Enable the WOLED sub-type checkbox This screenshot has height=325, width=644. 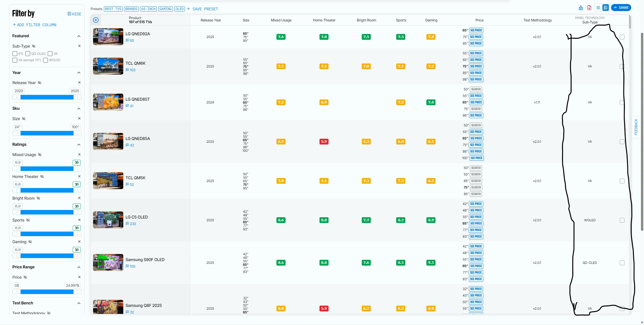coord(46,60)
